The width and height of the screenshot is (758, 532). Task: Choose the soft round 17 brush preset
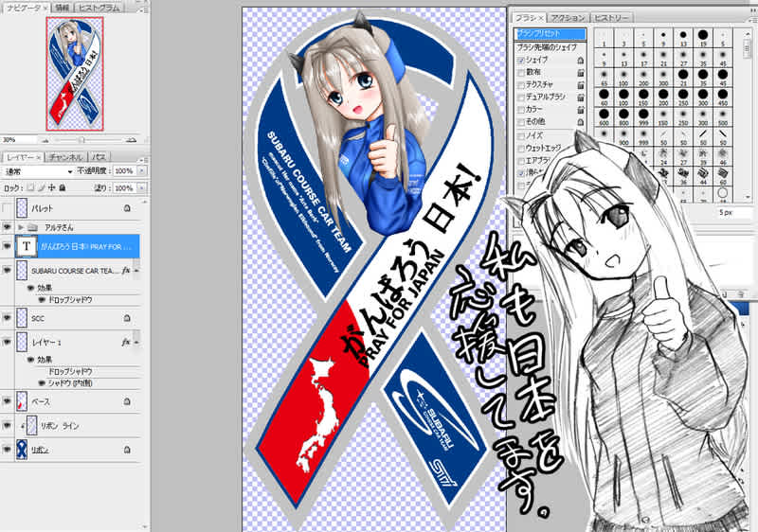click(x=643, y=57)
